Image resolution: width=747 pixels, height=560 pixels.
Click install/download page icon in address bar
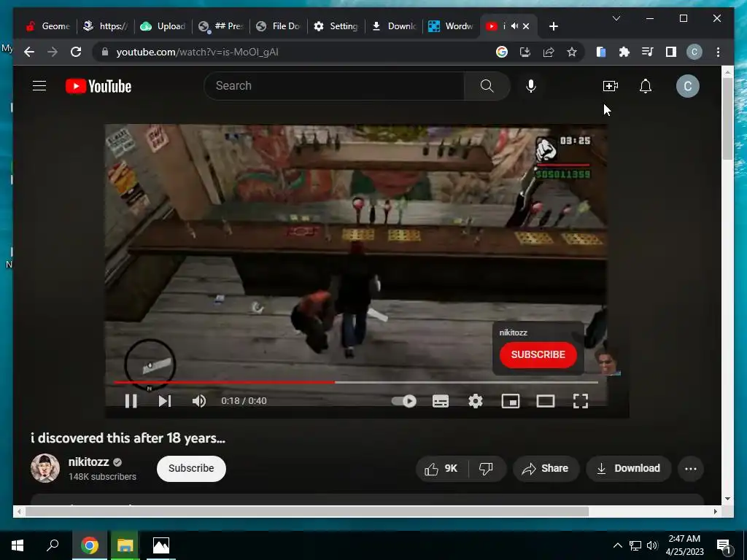click(x=525, y=52)
